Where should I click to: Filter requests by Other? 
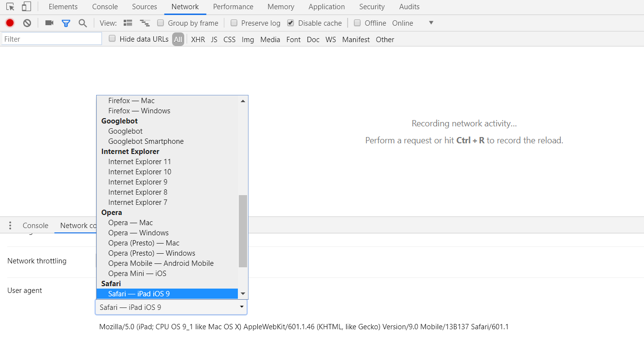[385, 39]
